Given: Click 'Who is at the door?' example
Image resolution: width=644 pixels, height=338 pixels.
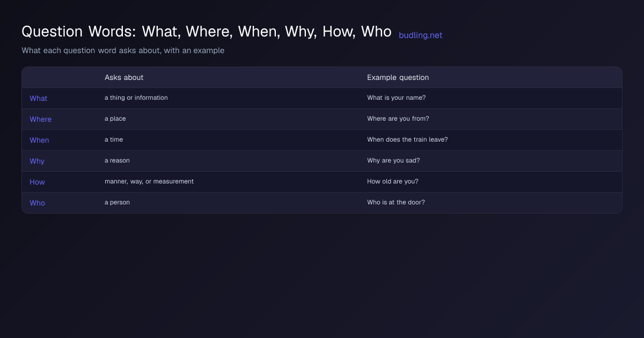Looking at the screenshot, I should point(396,202).
